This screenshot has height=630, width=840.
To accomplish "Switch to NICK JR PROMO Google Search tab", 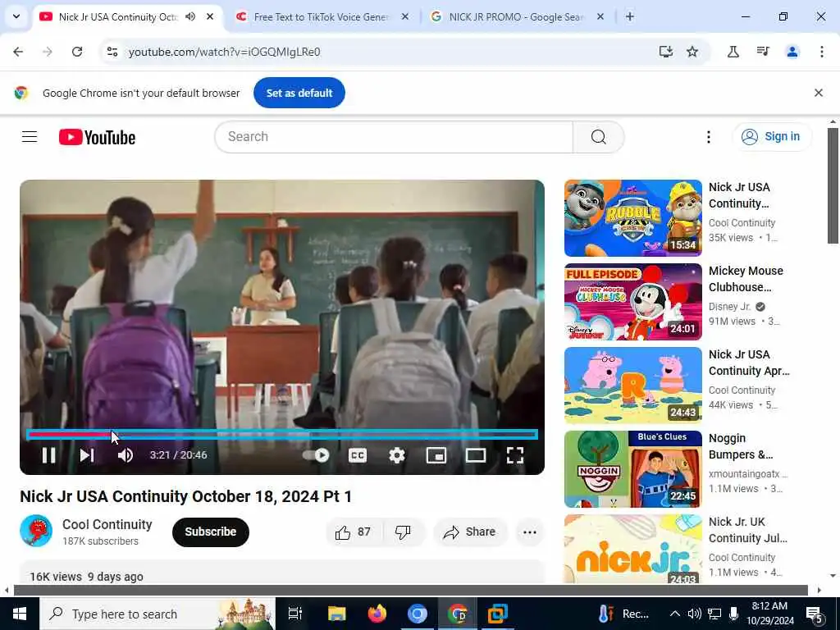I will (517, 17).
